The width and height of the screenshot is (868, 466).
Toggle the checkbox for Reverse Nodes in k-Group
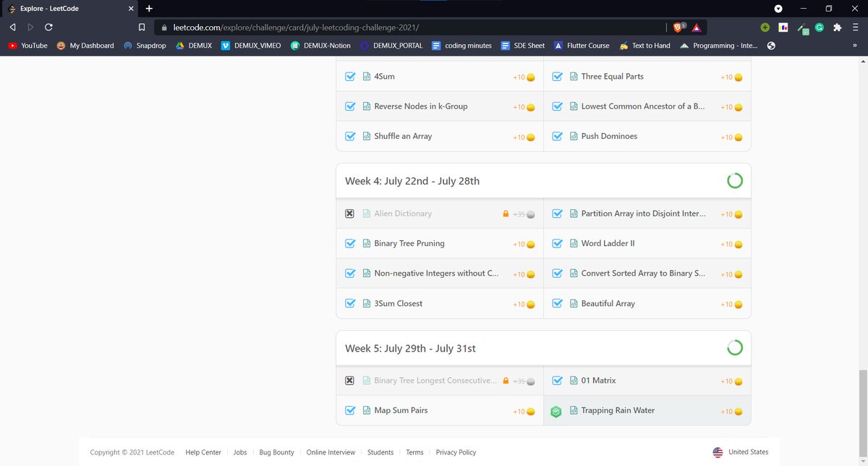click(x=350, y=106)
